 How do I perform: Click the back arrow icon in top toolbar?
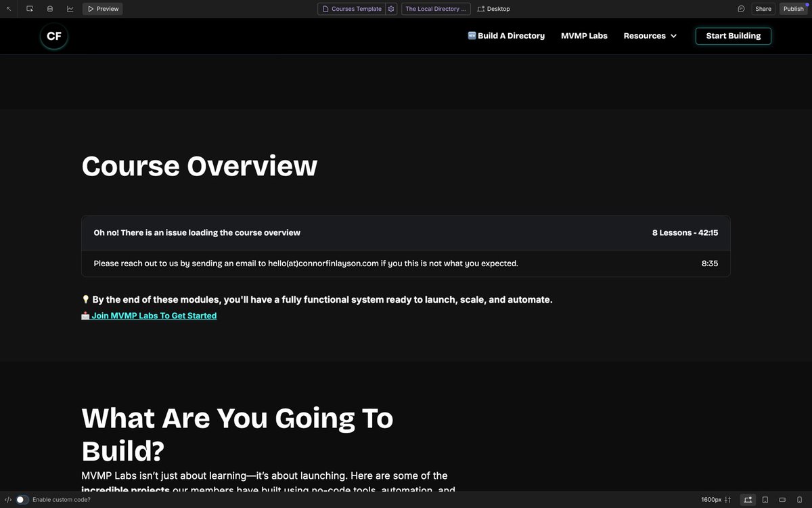9,9
